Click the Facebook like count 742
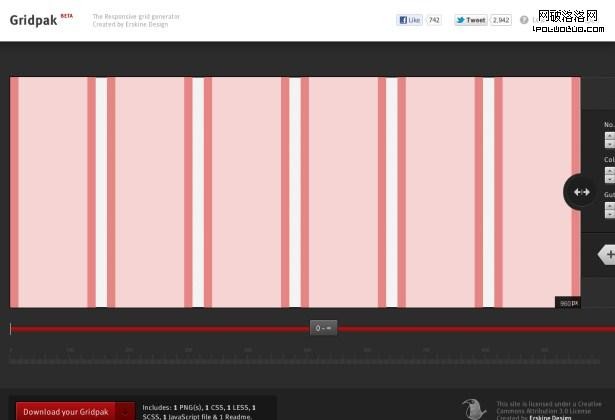 tap(434, 20)
